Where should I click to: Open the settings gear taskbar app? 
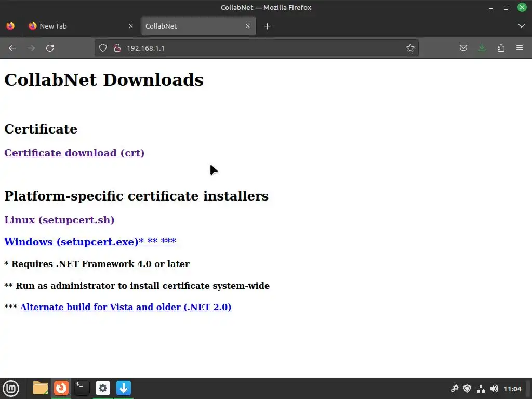(x=103, y=388)
